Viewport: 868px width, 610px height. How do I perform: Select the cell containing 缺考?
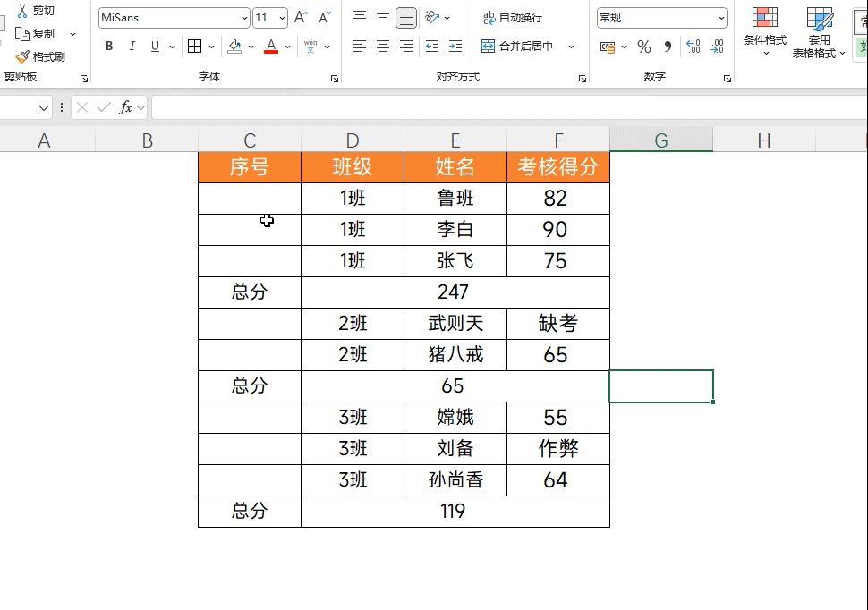pyautogui.click(x=558, y=323)
